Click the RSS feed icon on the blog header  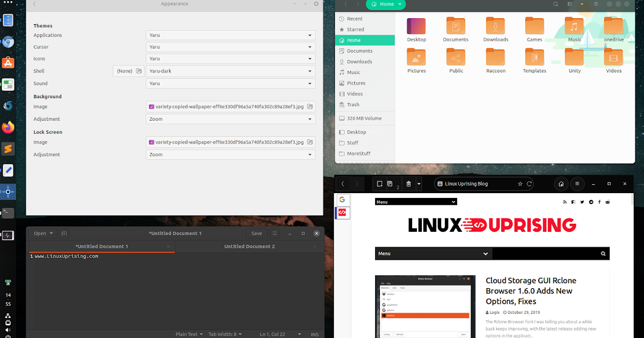(565, 202)
